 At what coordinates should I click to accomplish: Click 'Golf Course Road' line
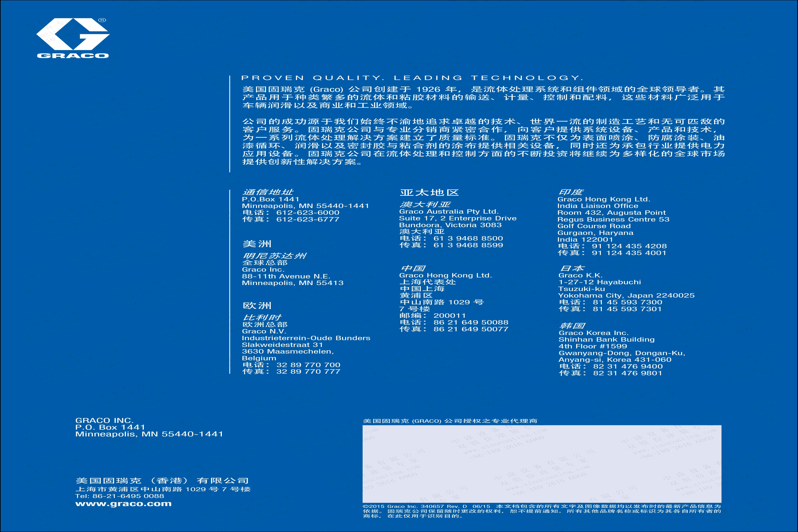point(594,226)
